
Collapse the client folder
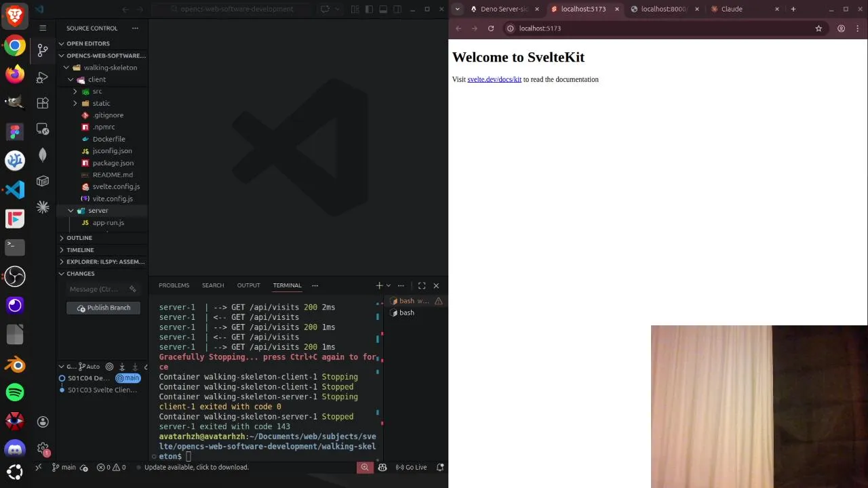point(102,79)
